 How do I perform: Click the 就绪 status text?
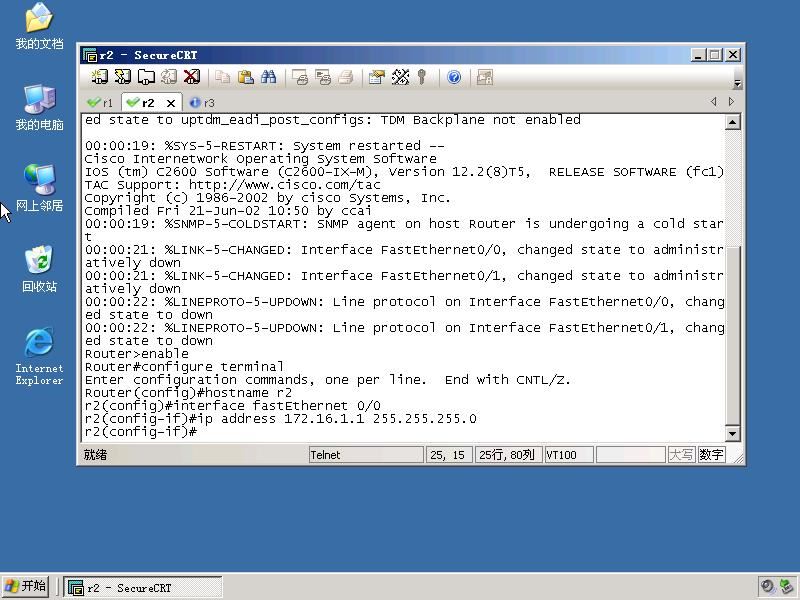pyautogui.click(x=95, y=455)
